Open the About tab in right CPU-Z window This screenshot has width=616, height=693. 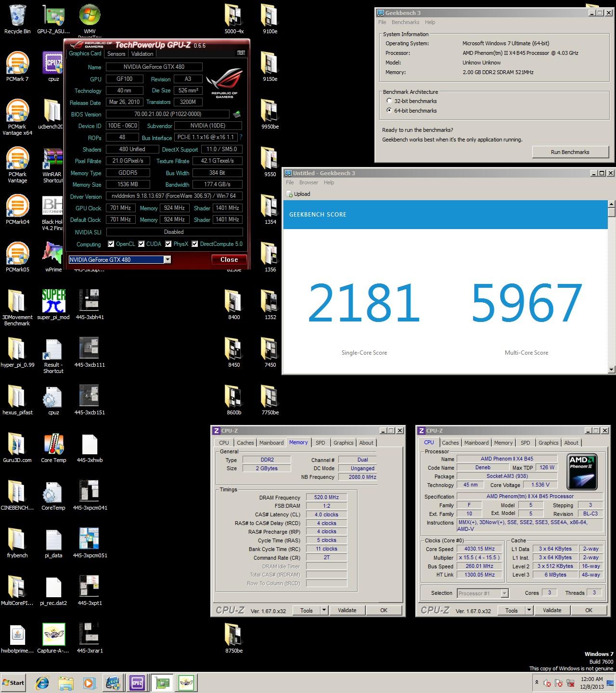tap(571, 443)
